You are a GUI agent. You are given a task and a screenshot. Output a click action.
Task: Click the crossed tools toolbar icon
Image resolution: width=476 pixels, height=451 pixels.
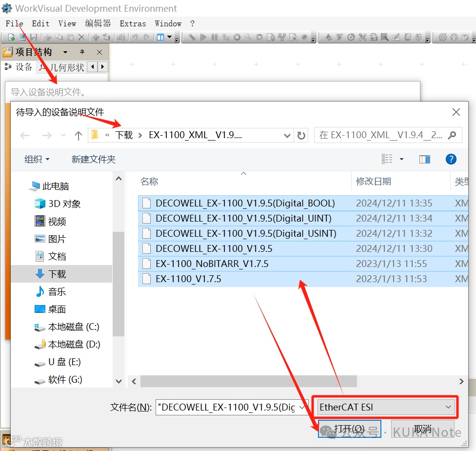[x=362, y=38]
